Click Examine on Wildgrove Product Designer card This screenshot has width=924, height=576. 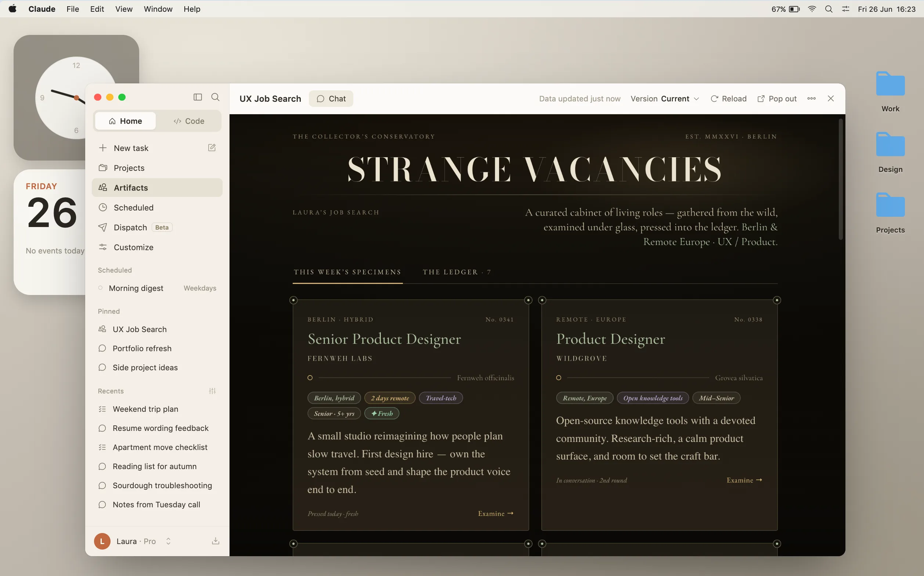744,480
